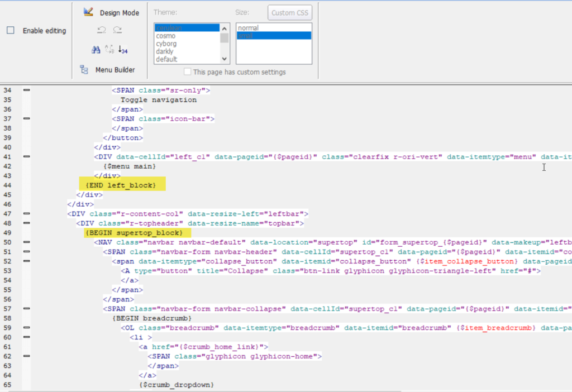Collapse the NAV fold at line 50

coord(26,242)
